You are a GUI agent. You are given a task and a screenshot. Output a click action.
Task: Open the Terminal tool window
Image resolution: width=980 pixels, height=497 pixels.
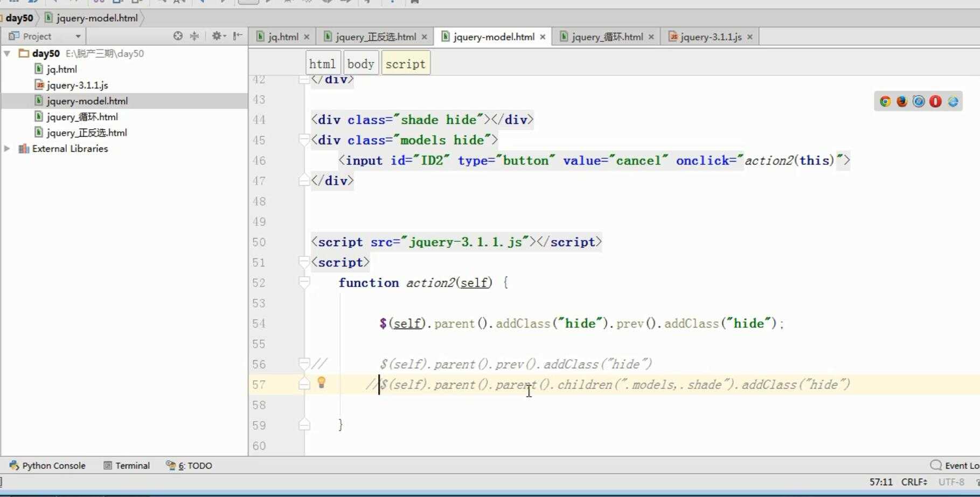[127, 465]
